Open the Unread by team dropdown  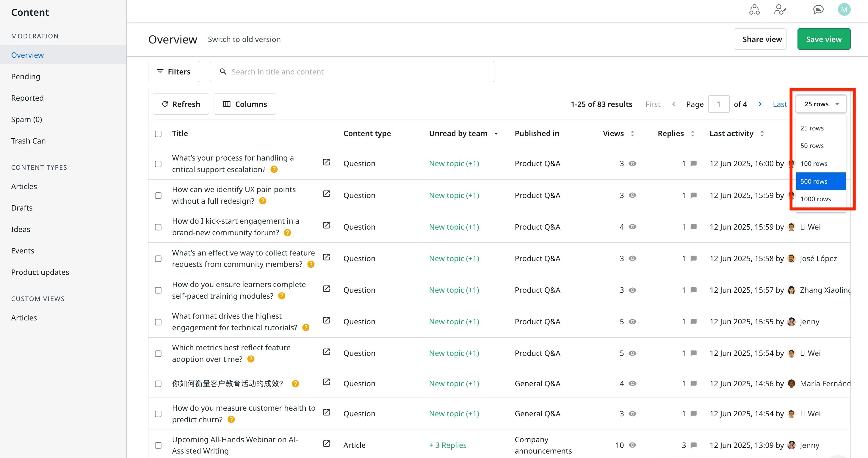(496, 134)
